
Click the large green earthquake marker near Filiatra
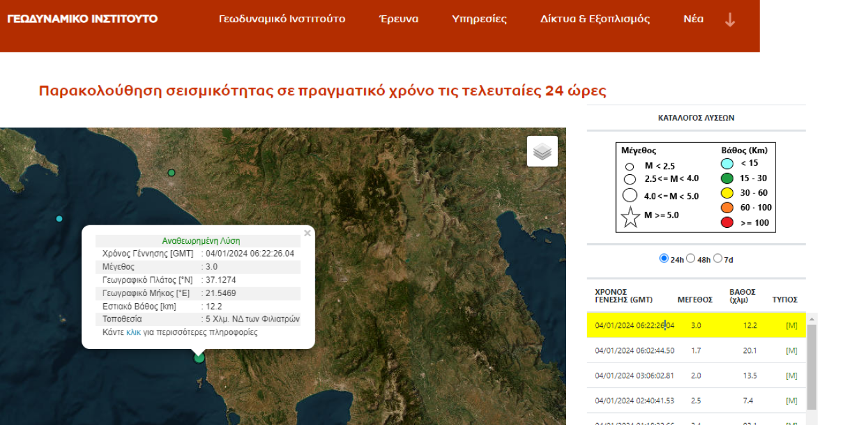[199, 357]
